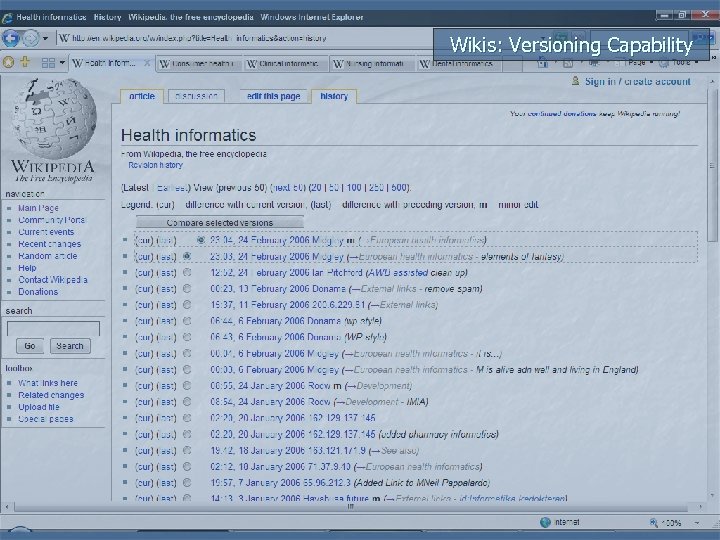720x540 pixels.
Task: Click the Random article link
Action: point(48,256)
